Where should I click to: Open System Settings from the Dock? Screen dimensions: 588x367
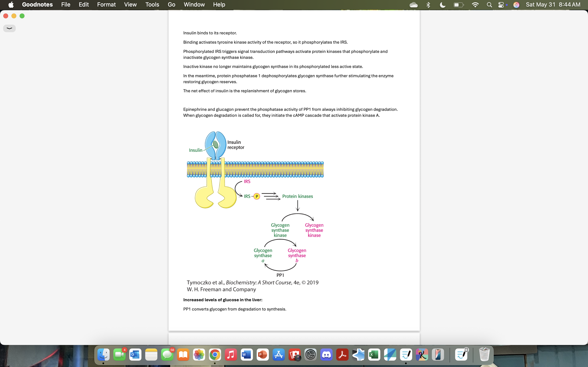310,354
